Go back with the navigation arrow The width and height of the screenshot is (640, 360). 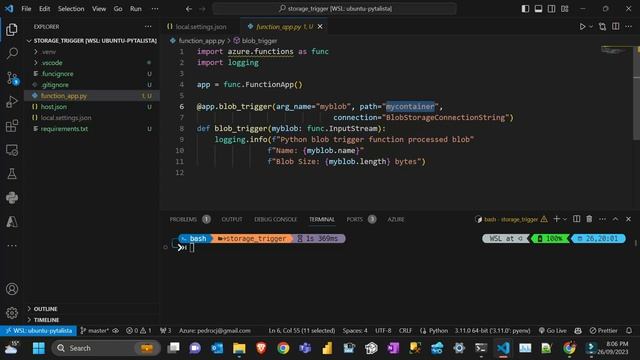click(189, 9)
